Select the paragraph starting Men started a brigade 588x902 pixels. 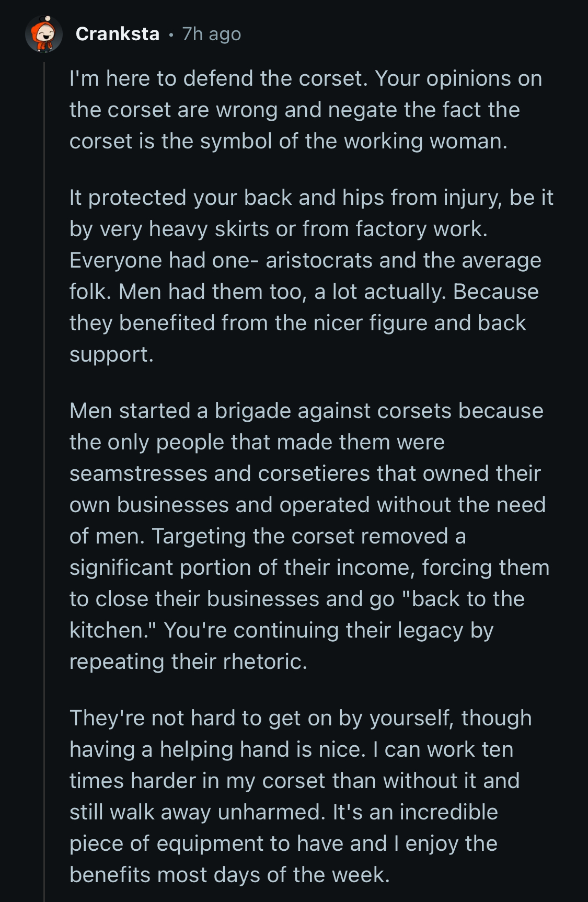309,536
